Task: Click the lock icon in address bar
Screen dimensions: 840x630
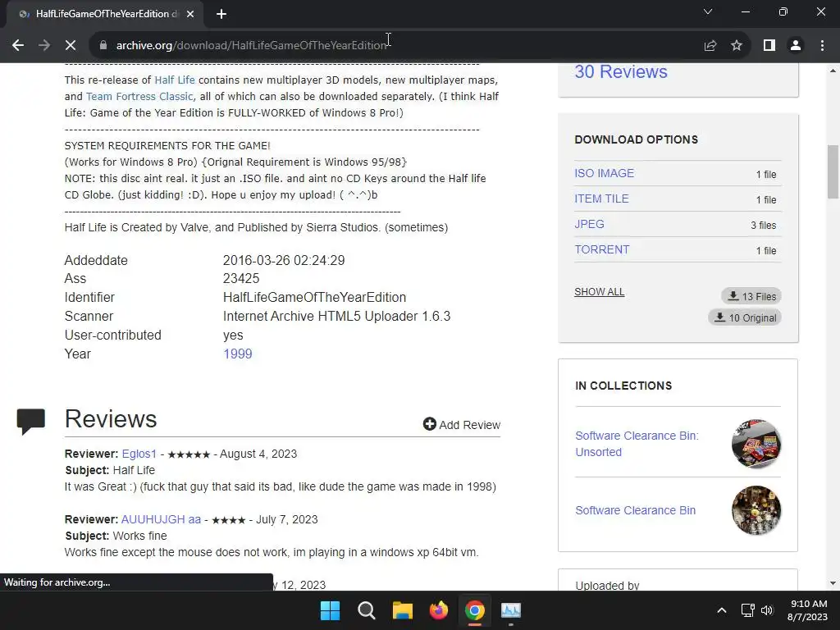Action: (103, 46)
